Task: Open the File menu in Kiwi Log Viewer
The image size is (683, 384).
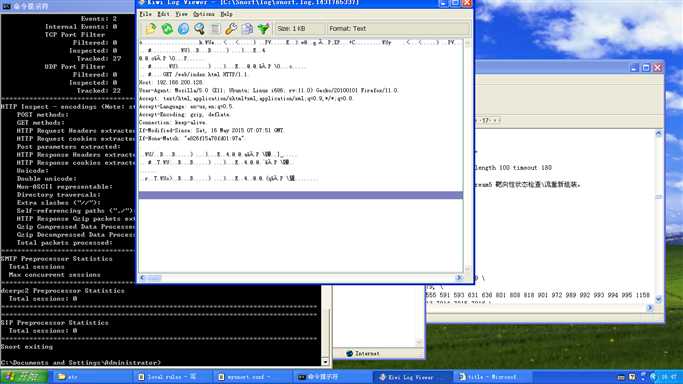Action: (x=145, y=14)
